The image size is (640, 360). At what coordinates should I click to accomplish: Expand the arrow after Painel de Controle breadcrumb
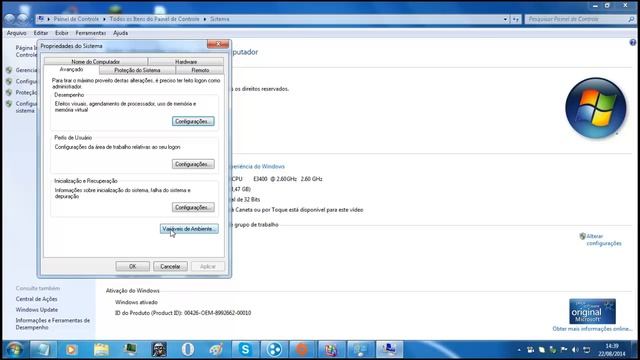(x=104, y=19)
